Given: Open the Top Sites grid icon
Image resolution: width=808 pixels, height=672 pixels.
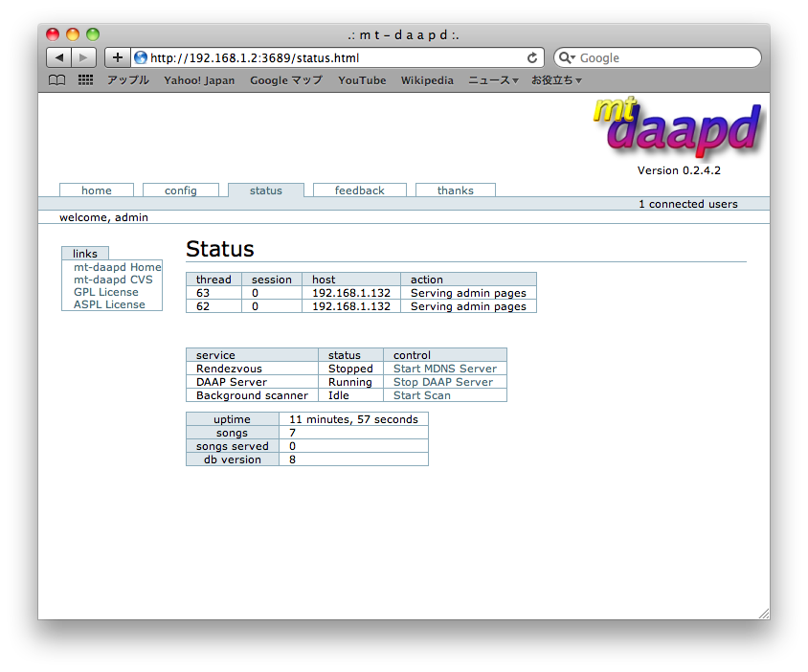Looking at the screenshot, I should (x=85, y=80).
